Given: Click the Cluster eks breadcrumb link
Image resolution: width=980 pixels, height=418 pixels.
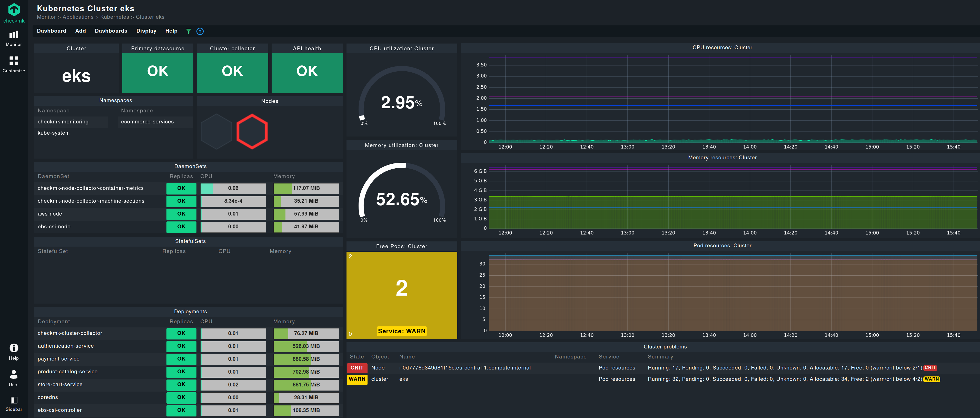Looking at the screenshot, I should (150, 17).
